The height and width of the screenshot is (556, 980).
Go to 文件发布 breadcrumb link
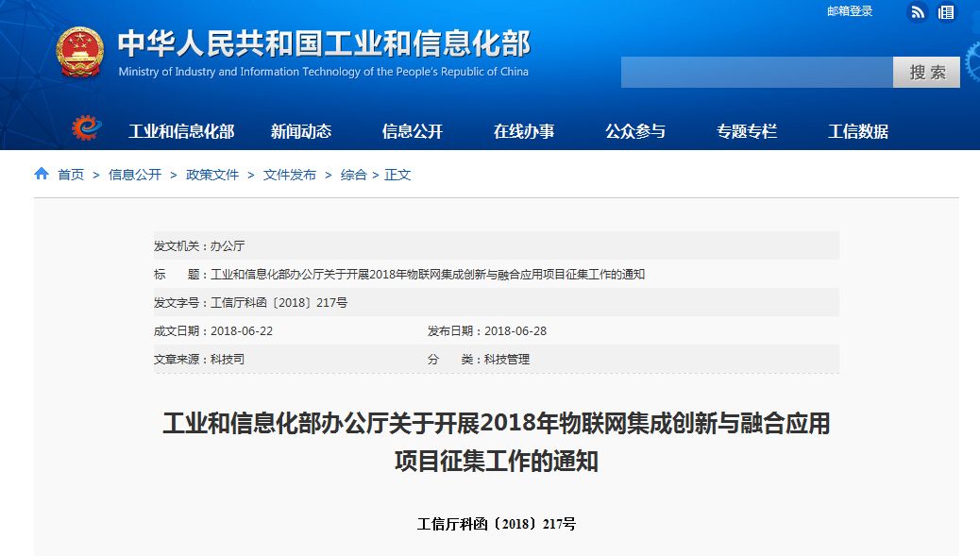click(290, 175)
